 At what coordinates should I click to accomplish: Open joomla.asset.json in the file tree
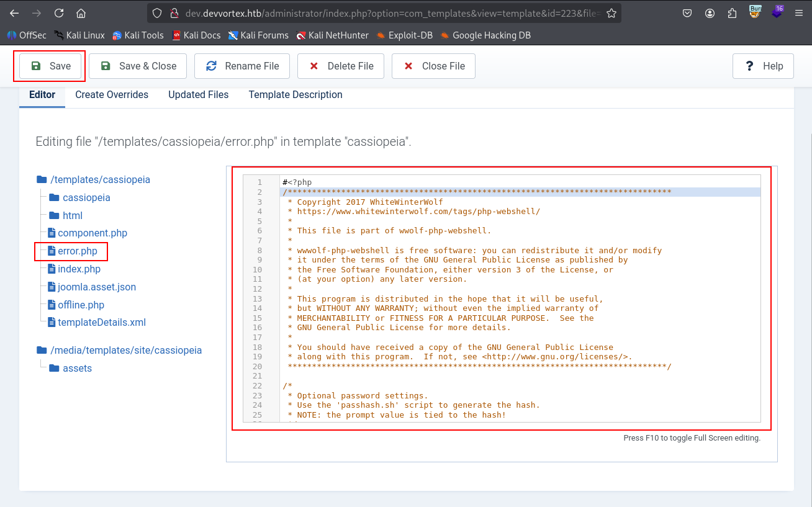point(92,287)
